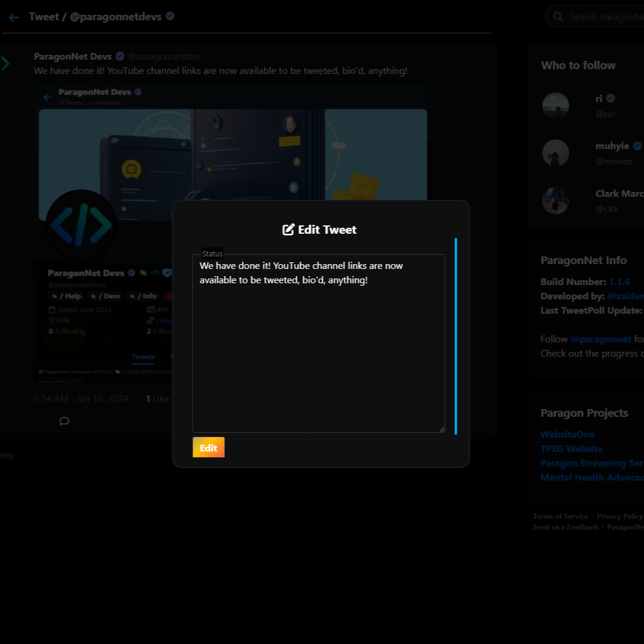The image size is (644, 644).
Task: Click the Edit Tweet pencil icon
Action: pyautogui.click(x=289, y=230)
